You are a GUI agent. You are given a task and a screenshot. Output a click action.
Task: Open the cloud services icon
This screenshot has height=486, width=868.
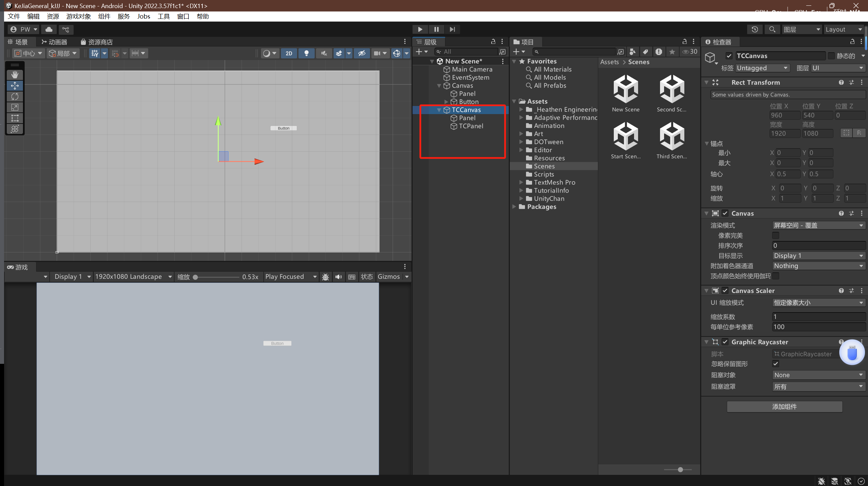pyautogui.click(x=49, y=29)
